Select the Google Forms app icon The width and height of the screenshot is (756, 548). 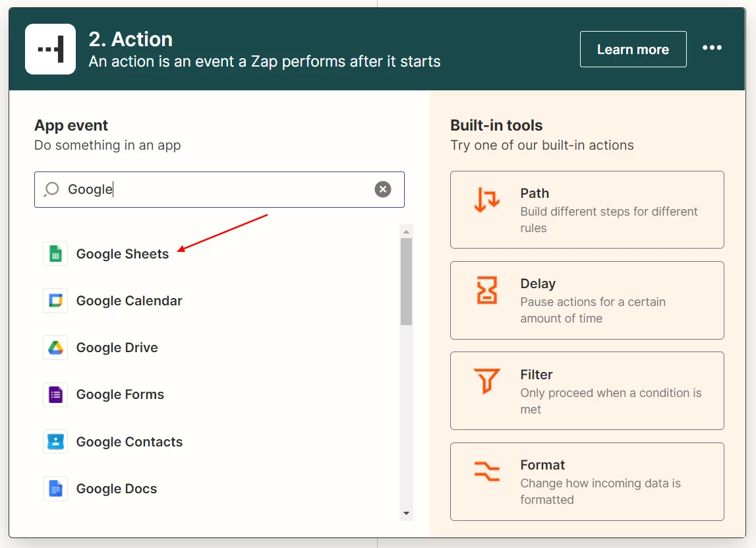[x=55, y=394]
